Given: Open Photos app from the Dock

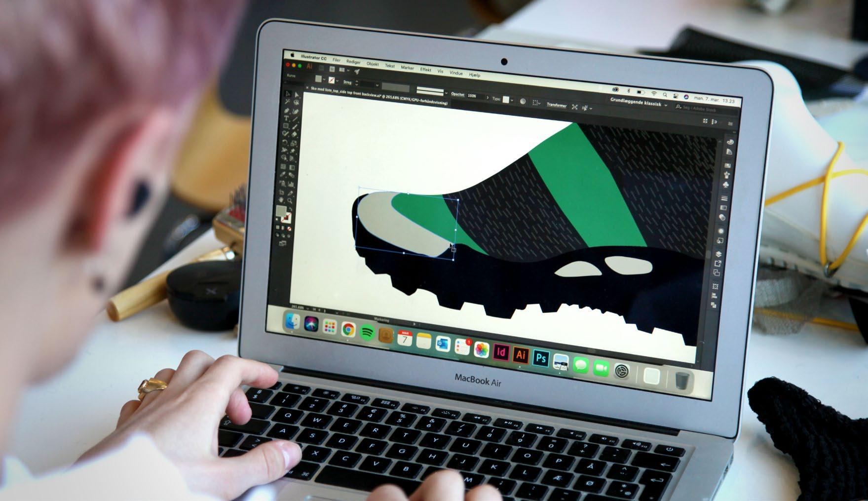Looking at the screenshot, I should [482, 349].
